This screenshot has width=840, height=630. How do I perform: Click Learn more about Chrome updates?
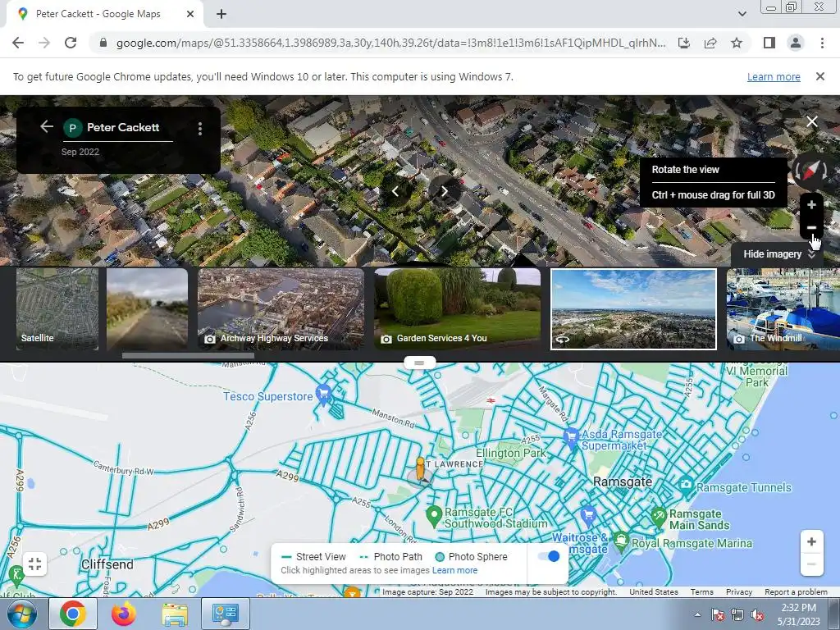(774, 76)
